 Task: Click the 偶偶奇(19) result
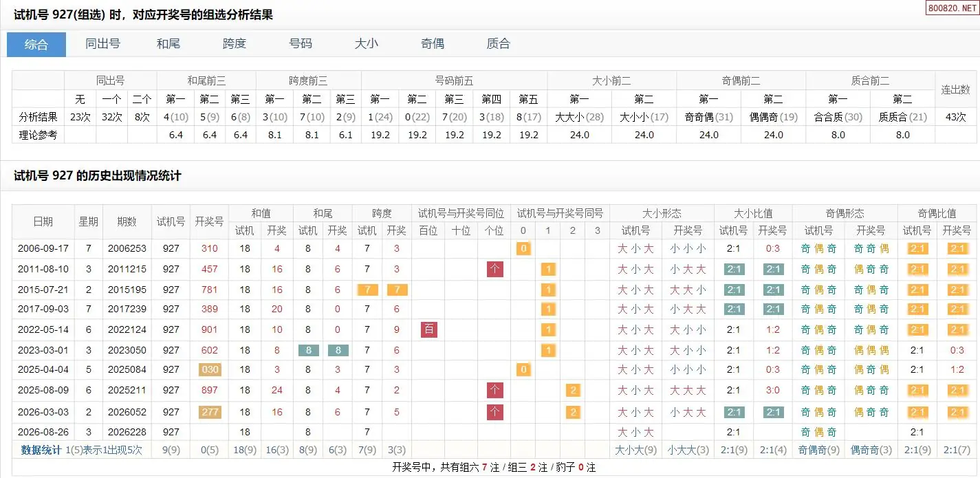[x=774, y=117]
